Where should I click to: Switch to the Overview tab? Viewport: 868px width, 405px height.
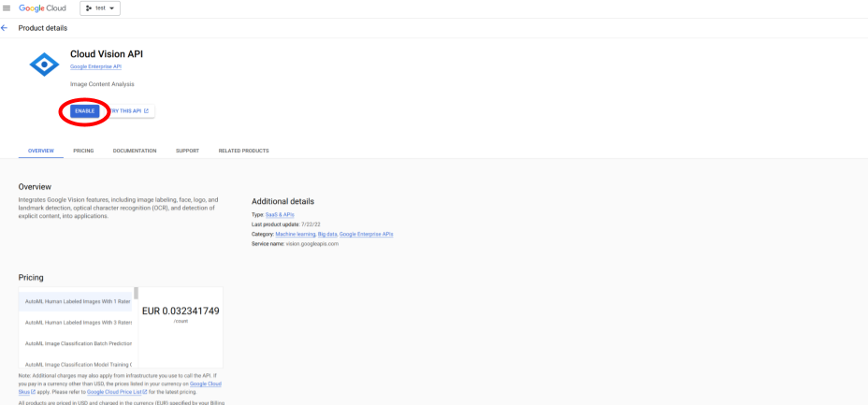pyautogui.click(x=40, y=151)
